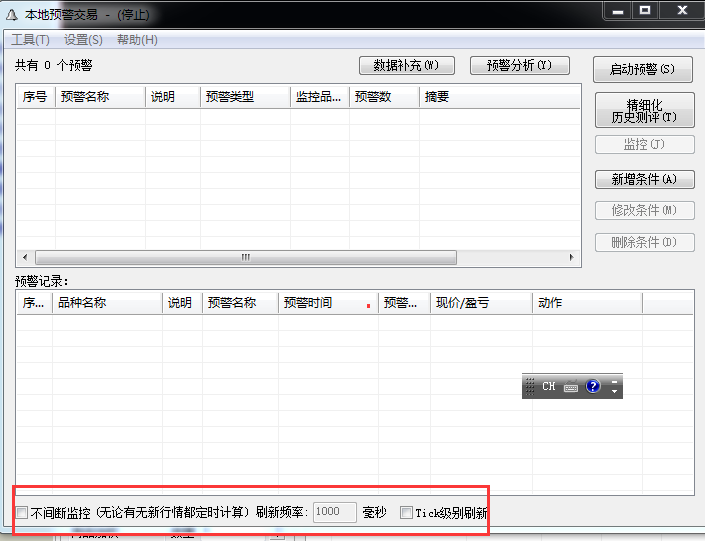The width and height of the screenshot is (705, 541).
Task: Click the 删除条件(D) button
Action: [644, 243]
